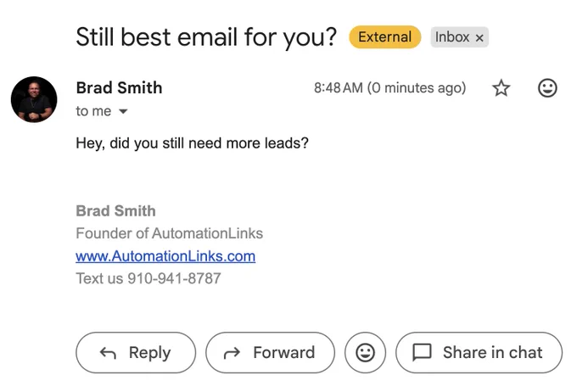Forward this message
The image size is (577, 392).
tap(270, 353)
